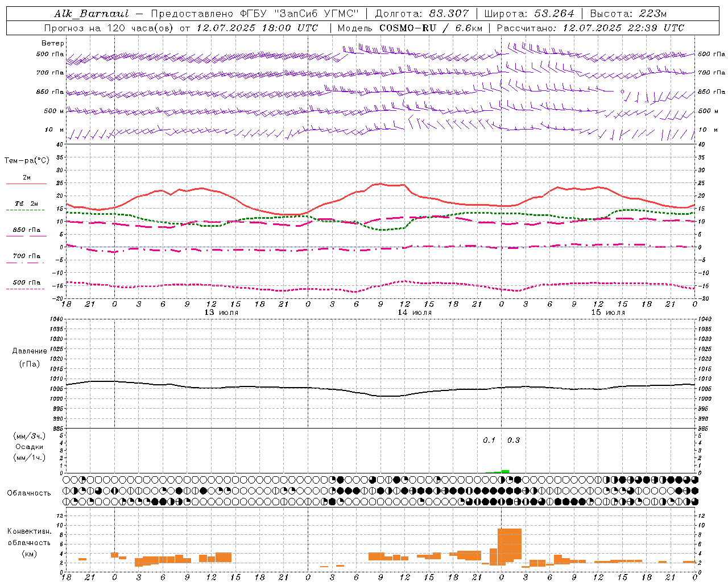Click the computed time "Рассчитано: 12.07.2025 22:39 UTC"
Image resolution: width=728 pixels, height=582 pixels.
pos(590,28)
